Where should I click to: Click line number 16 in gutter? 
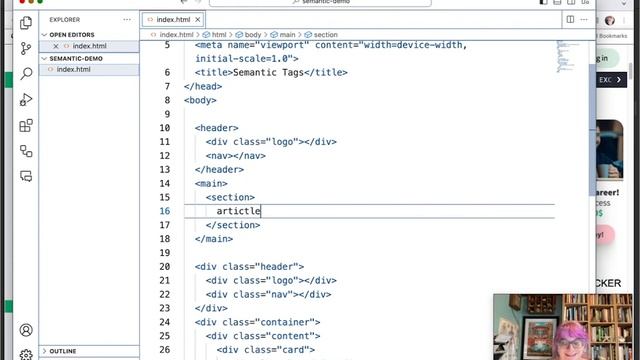(164, 211)
